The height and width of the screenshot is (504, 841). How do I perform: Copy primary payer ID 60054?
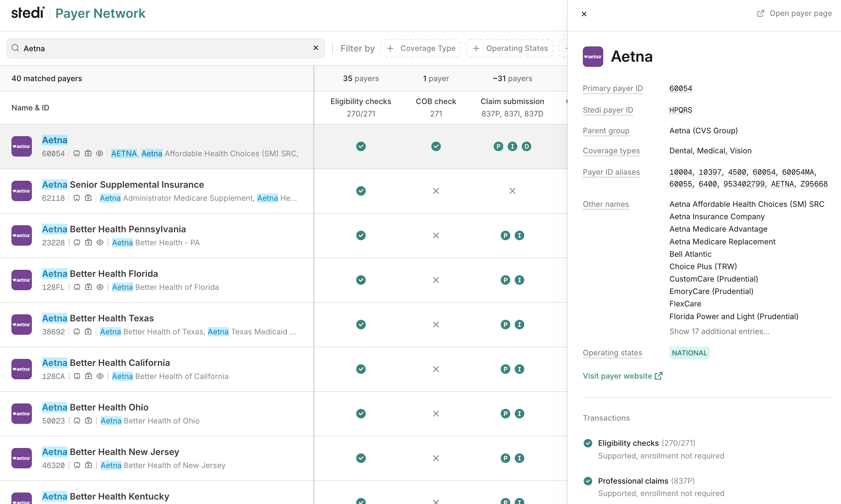(680, 88)
